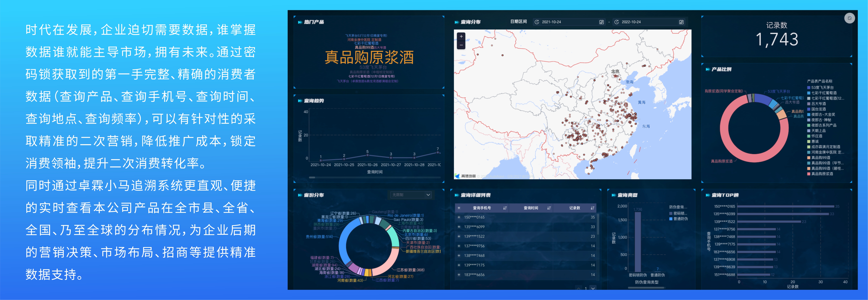Image resolution: width=868 pixels, height=300 pixels.
Task: Open the 无限制 dropdown in 省份分布 panel
Action: pyautogui.click(x=411, y=195)
